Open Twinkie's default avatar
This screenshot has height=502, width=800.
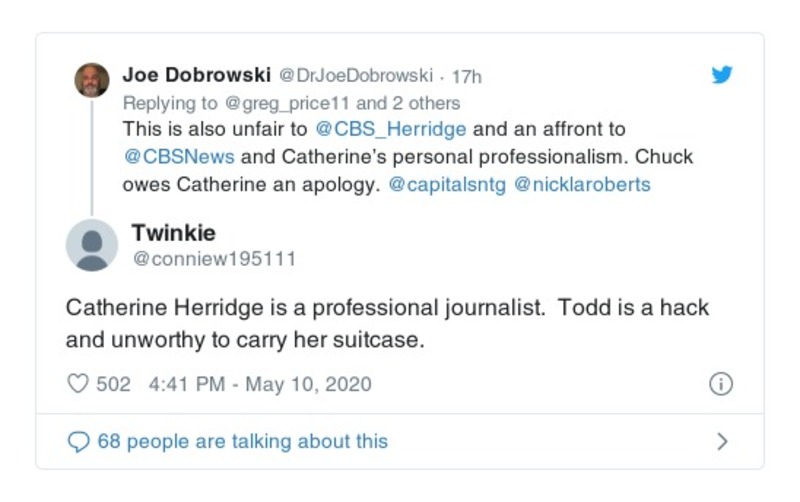click(x=92, y=245)
